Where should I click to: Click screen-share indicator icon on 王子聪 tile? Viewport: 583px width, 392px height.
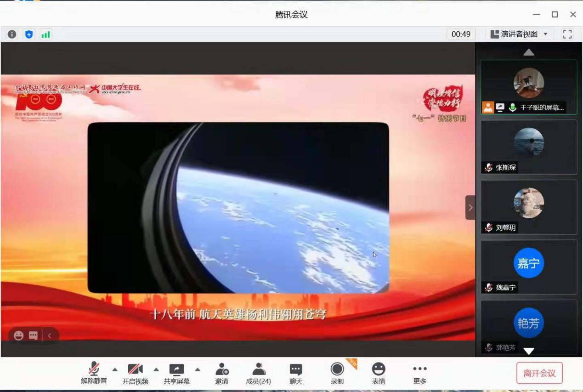point(500,108)
